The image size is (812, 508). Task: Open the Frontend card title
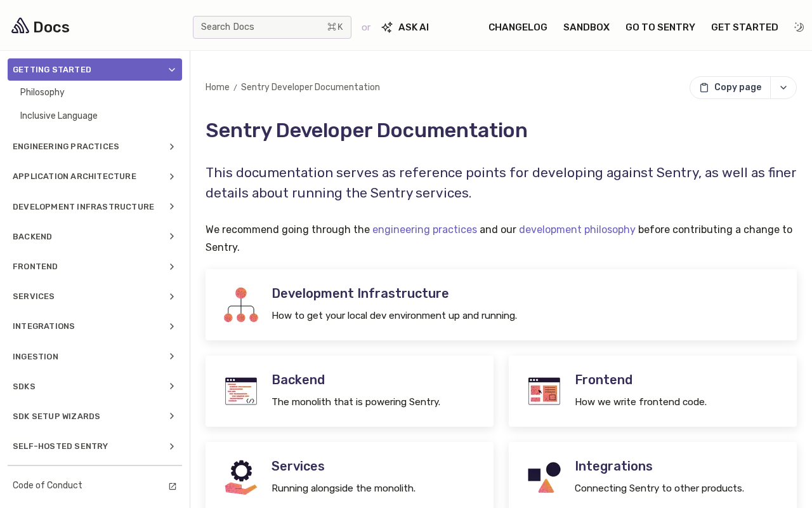(x=603, y=380)
